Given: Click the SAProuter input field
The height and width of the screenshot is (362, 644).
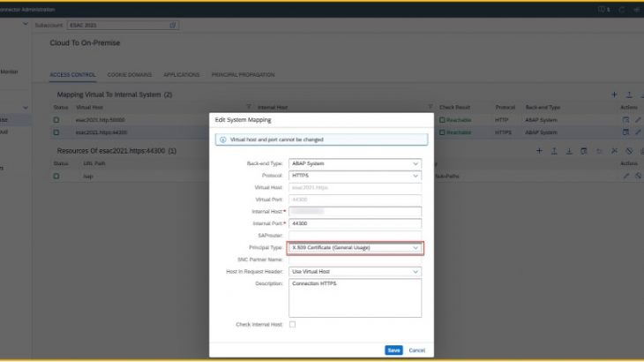Looking at the screenshot, I should [355, 236].
